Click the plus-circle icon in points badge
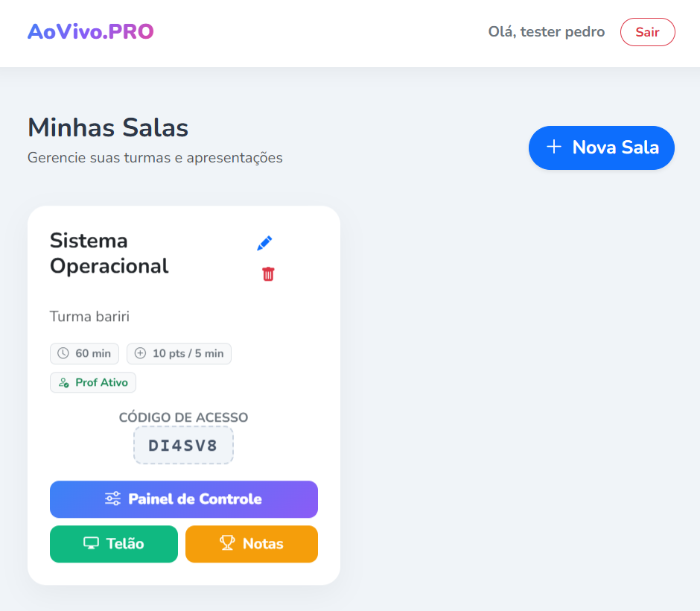Viewport: 700px width, 611px height. click(x=140, y=353)
